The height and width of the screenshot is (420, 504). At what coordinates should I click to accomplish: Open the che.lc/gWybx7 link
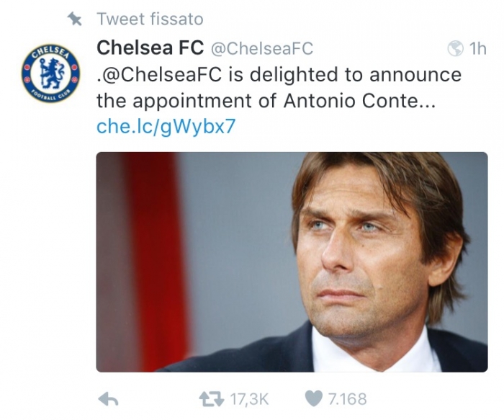click(166, 127)
